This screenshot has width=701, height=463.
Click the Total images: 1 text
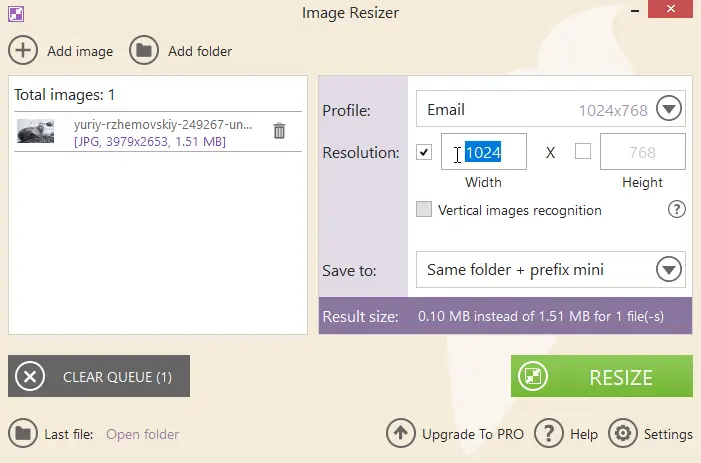coord(64,95)
